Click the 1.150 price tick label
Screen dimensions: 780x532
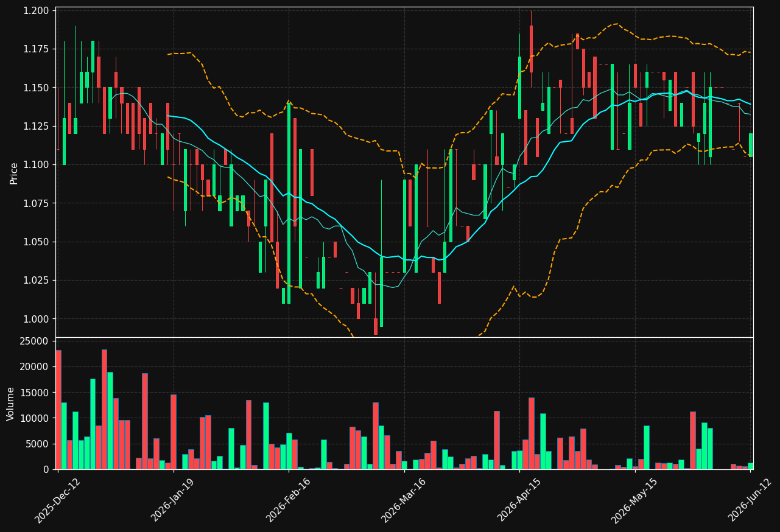point(38,88)
